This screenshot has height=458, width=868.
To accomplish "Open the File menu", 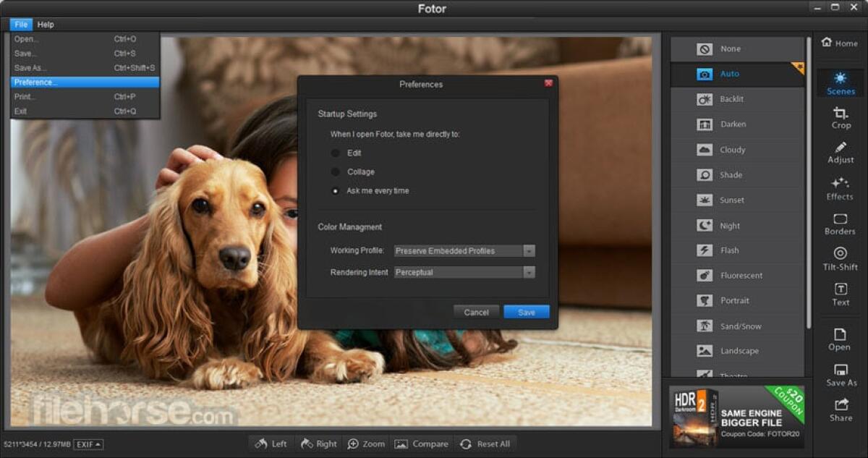I will [x=20, y=24].
